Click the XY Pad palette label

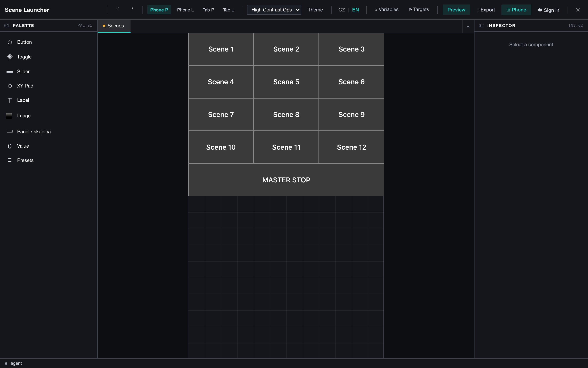(25, 86)
